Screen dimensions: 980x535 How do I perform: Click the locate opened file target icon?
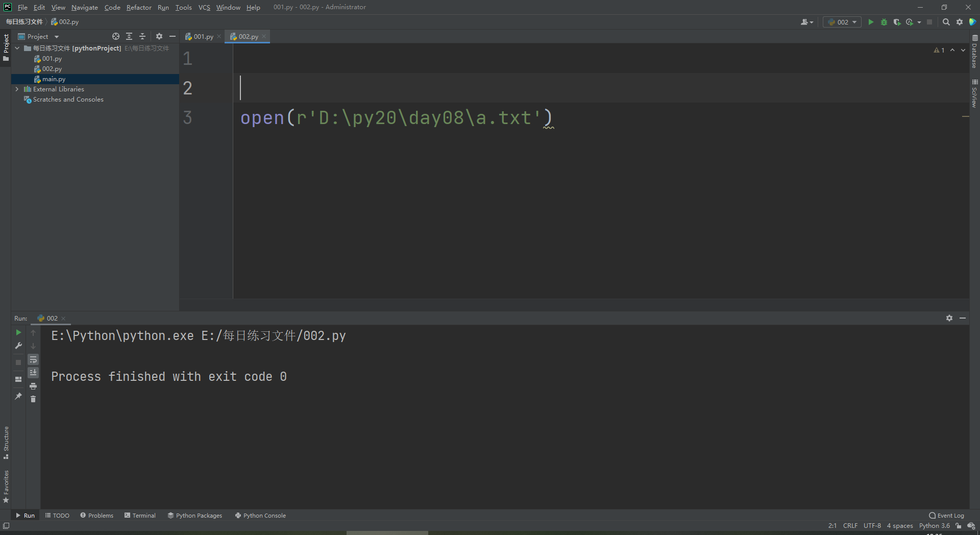(x=116, y=36)
